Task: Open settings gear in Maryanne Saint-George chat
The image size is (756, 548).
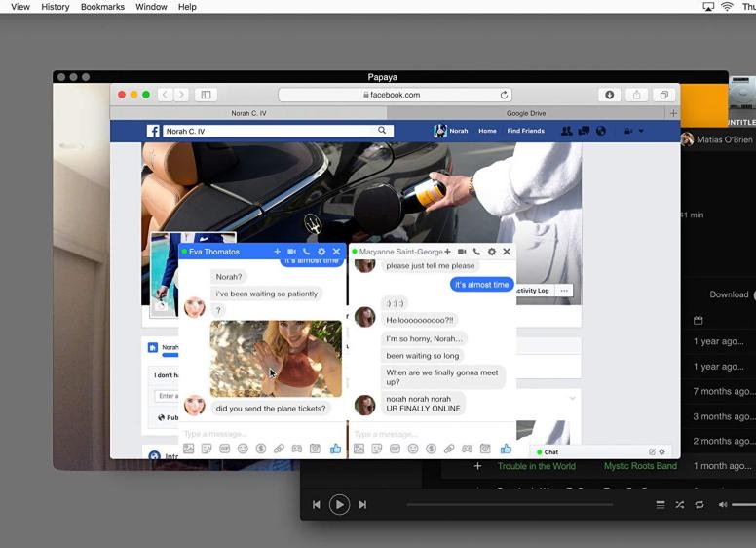Action: 492,252
